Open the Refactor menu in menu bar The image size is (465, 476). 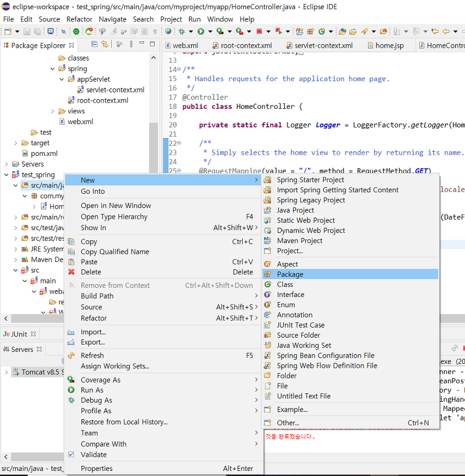coord(79,19)
